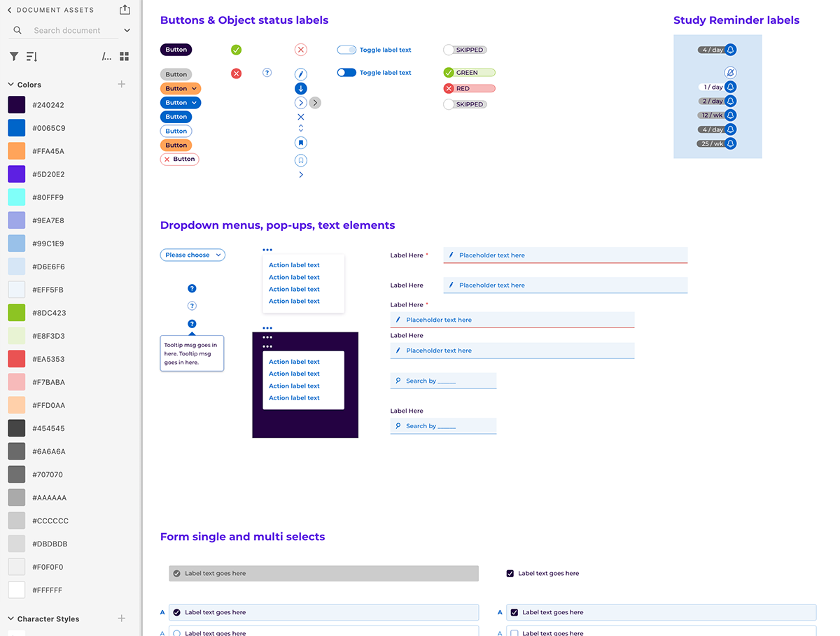The image size is (840, 636).
Task: Open the search document dropdown chevron
Action: point(127,31)
